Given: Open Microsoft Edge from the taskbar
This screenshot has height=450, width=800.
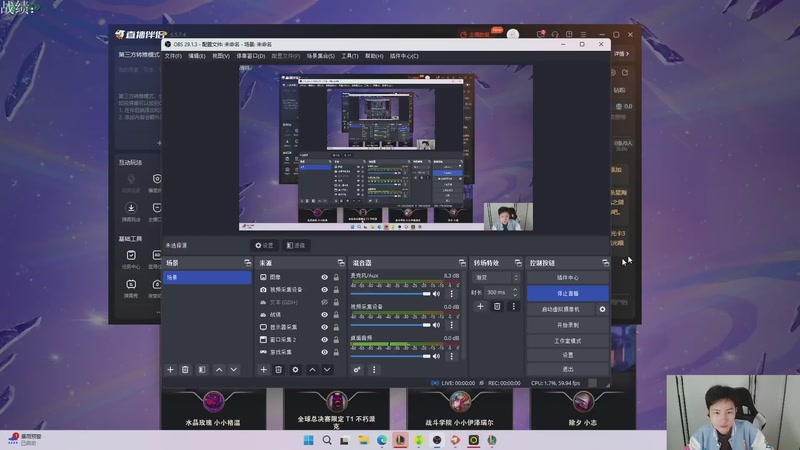Looking at the screenshot, I should coord(382,440).
